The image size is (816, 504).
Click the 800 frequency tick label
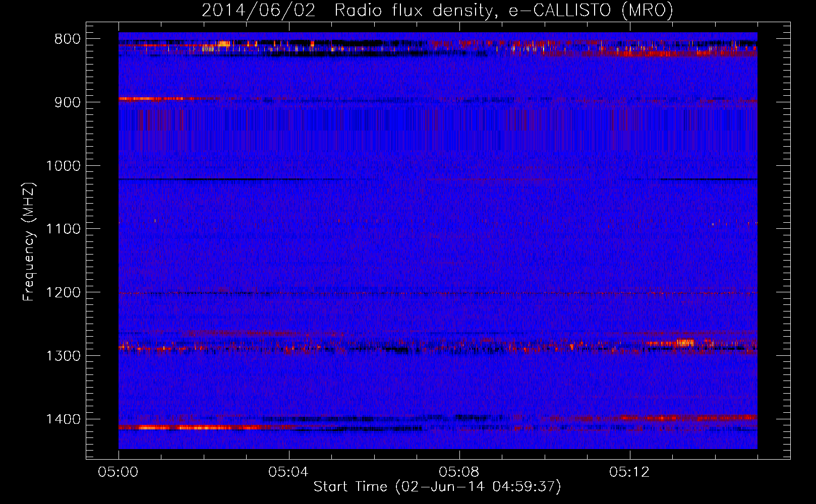pos(67,39)
